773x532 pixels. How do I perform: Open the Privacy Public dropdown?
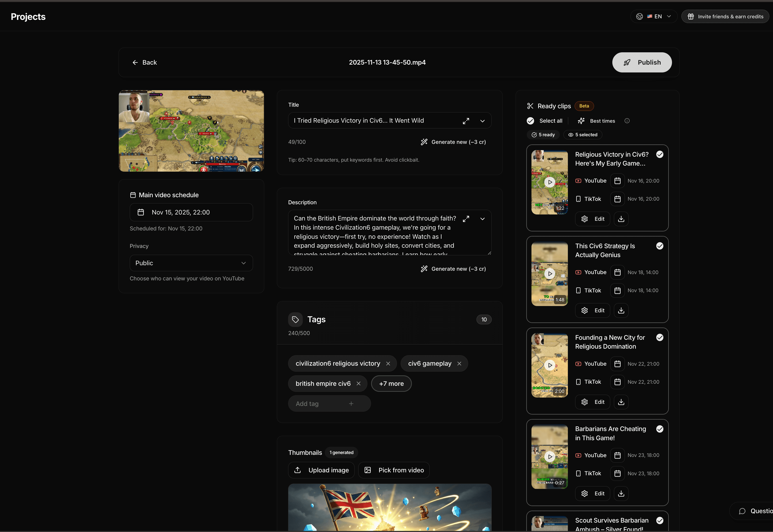pyautogui.click(x=191, y=263)
